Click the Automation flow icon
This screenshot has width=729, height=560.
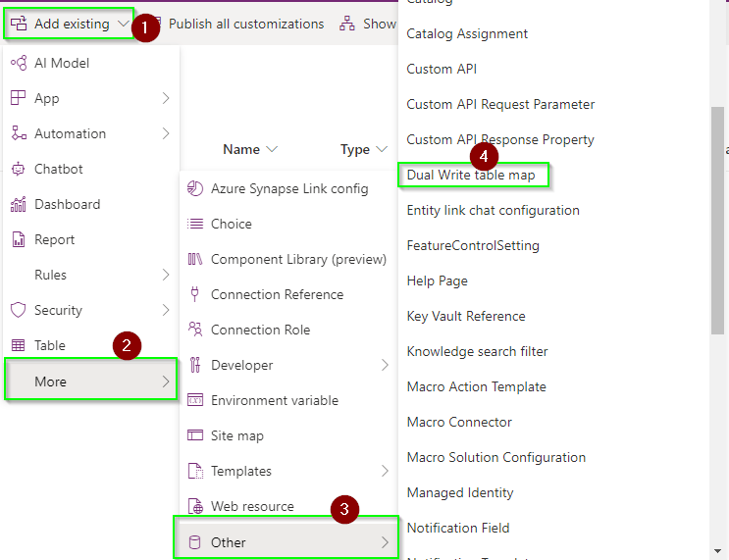coord(19,133)
